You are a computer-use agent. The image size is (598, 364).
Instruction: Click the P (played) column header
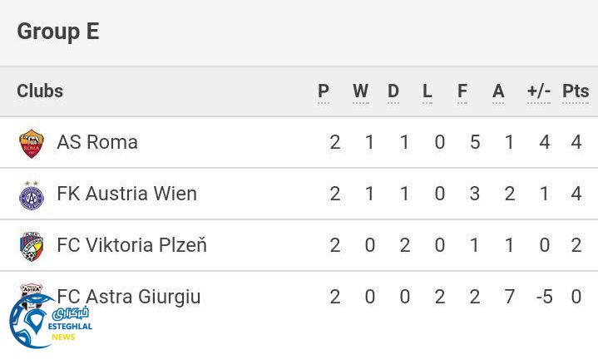[x=324, y=91]
